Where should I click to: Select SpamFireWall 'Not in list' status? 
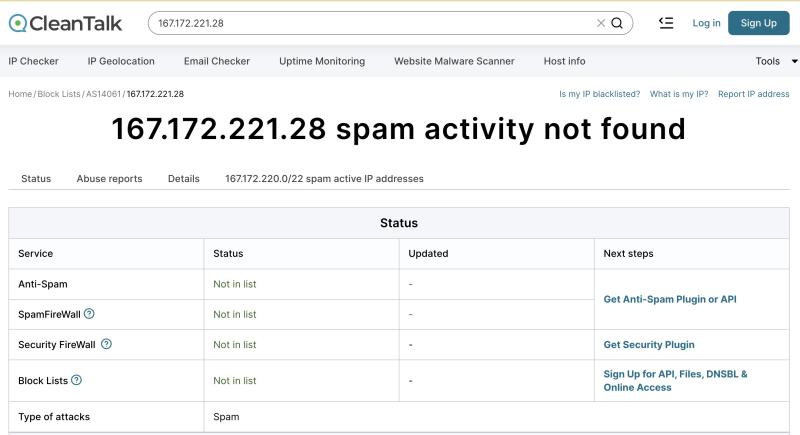point(235,314)
